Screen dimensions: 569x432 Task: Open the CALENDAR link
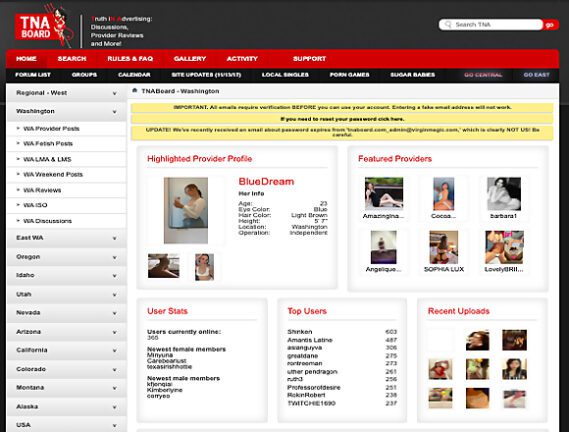click(134, 75)
